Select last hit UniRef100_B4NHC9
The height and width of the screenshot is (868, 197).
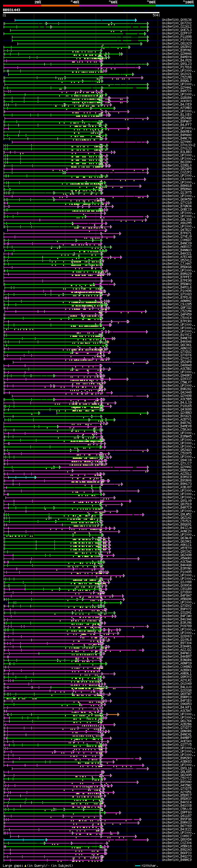coord(176,860)
